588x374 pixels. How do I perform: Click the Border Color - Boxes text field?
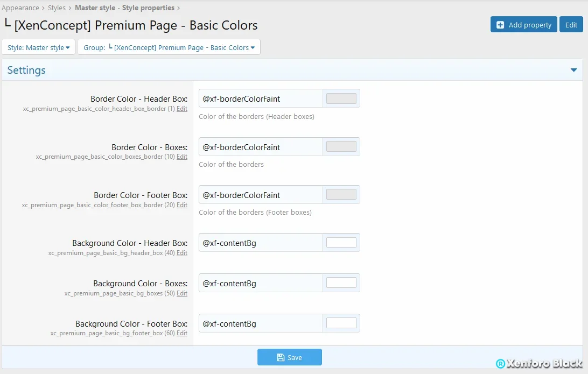261,147
